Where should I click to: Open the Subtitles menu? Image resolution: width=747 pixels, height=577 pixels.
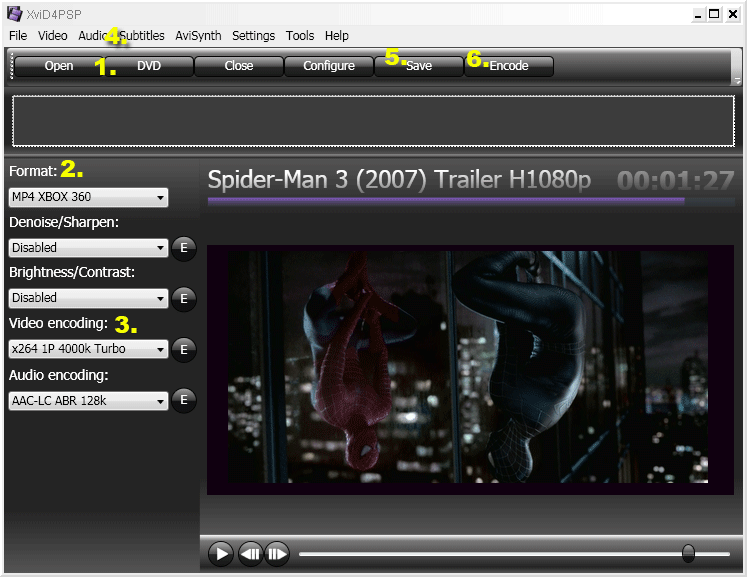coord(142,36)
